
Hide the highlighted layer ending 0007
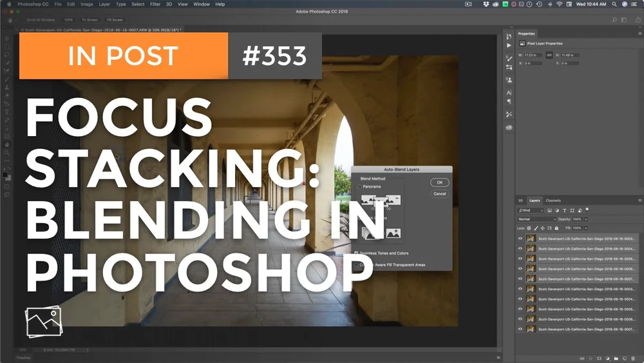[520, 279]
